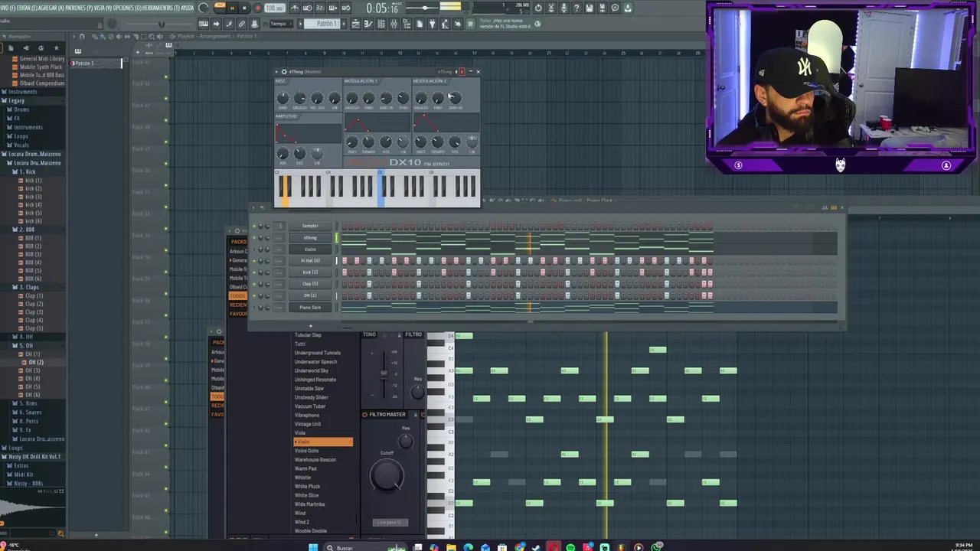
Task: Toggle mute LED on eThing channel
Action: click(x=254, y=237)
